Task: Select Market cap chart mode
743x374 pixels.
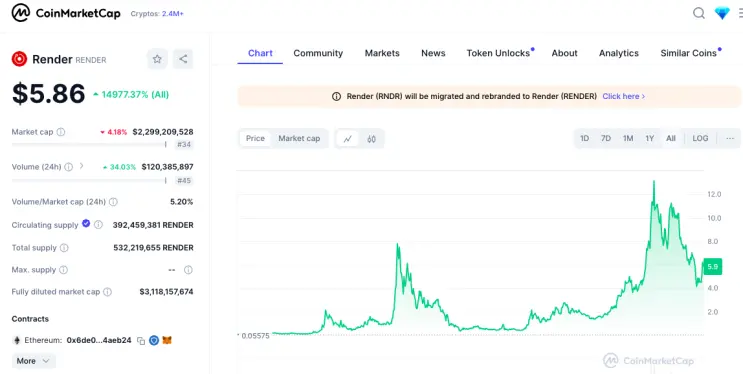Action: click(299, 138)
